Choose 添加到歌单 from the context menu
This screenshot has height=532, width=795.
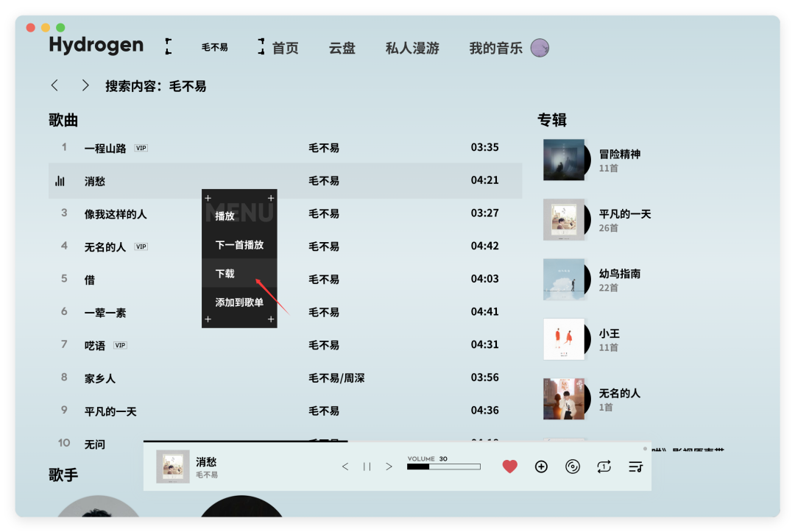click(x=239, y=302)
